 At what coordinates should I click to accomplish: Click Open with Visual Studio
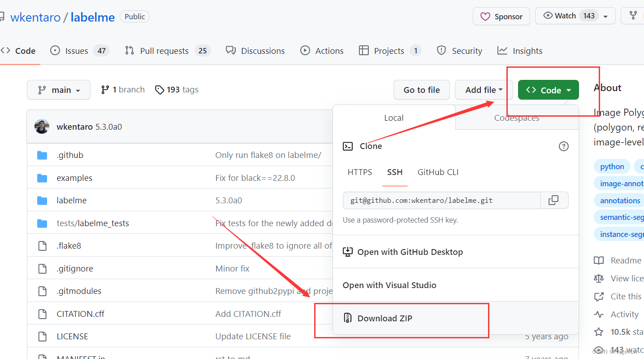click(x=456, y=285)
